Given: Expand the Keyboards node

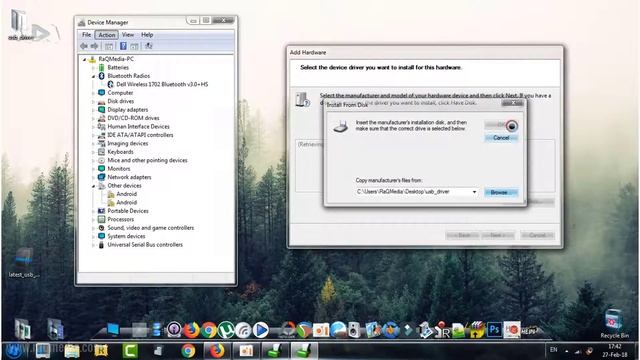Looking at the screenshot, I should [x=93, y=152].
